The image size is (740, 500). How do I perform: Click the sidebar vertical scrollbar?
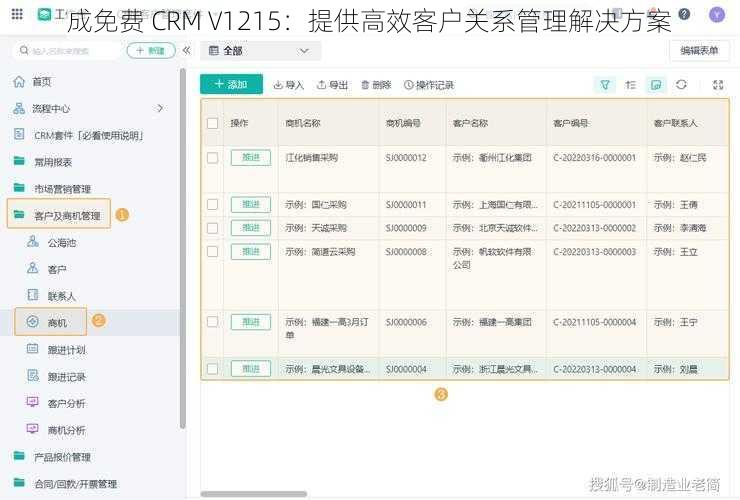(x=183, y=249)
